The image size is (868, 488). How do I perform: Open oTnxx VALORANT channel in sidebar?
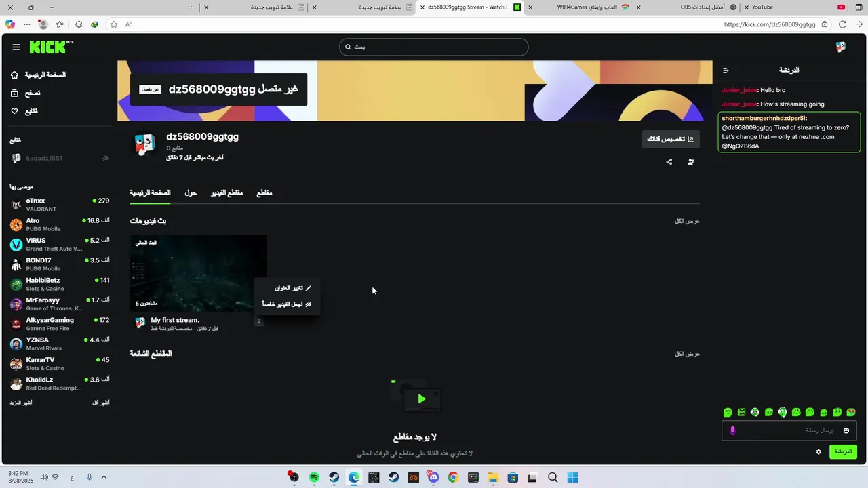tap(60, 205)
